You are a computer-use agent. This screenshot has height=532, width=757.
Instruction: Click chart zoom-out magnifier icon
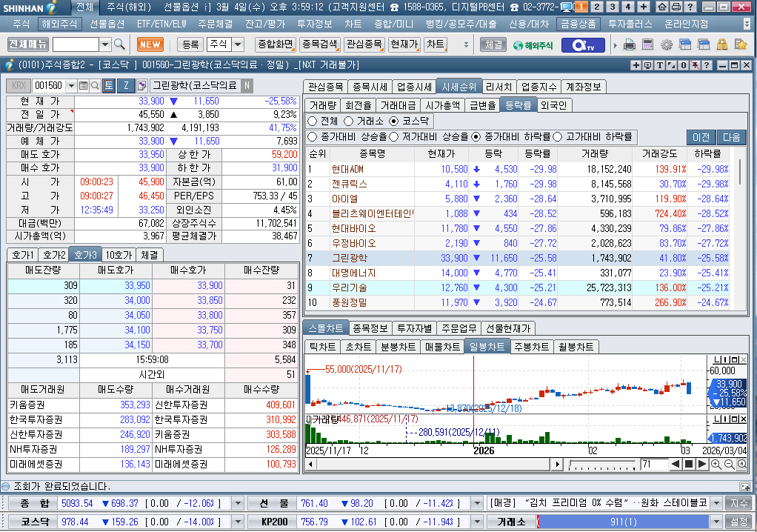click(x=729, y=465)
